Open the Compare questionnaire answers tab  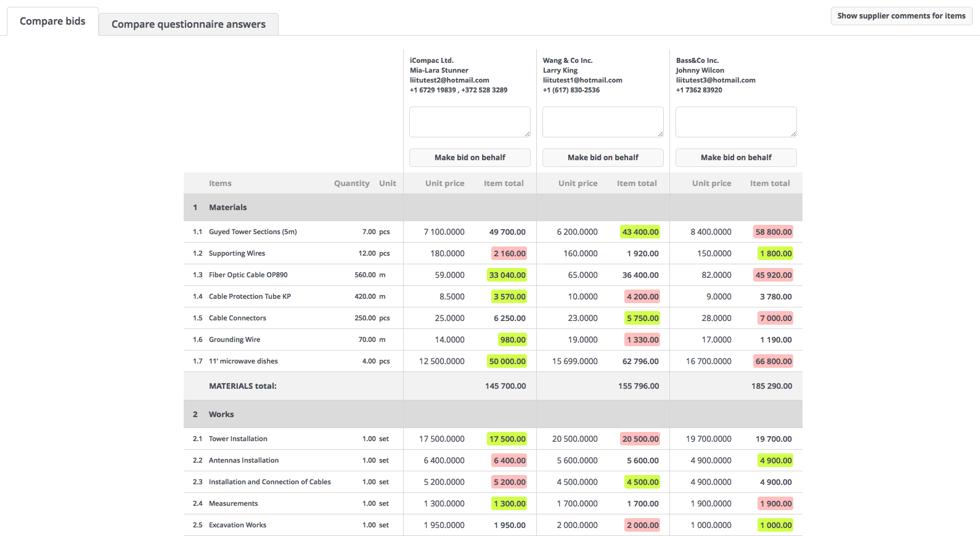click(x=188, y=25)
